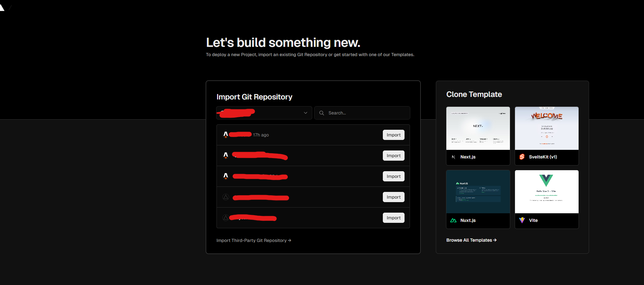Click the Vercel triangle logo
Viewport: 644px width, 285px height.
tap(2, 8)
